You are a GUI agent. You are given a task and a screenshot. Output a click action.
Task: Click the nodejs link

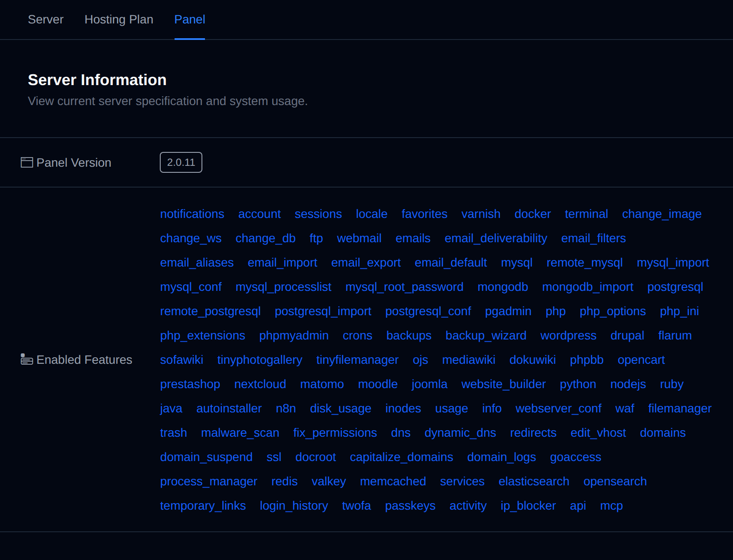pos(628,384)
